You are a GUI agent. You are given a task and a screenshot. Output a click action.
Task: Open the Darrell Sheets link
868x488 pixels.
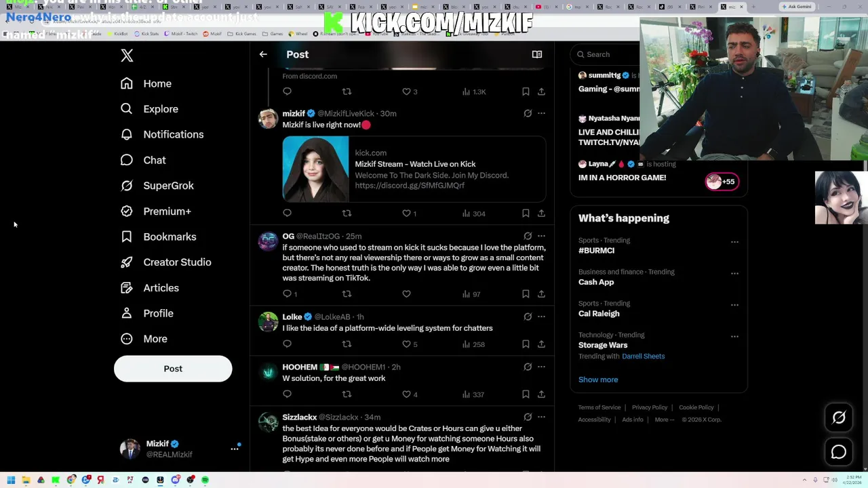click(x=643, y=357)
